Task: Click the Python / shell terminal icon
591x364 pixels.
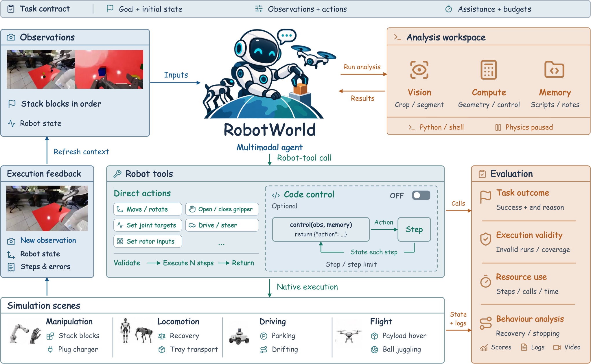Action: (411, 128)
